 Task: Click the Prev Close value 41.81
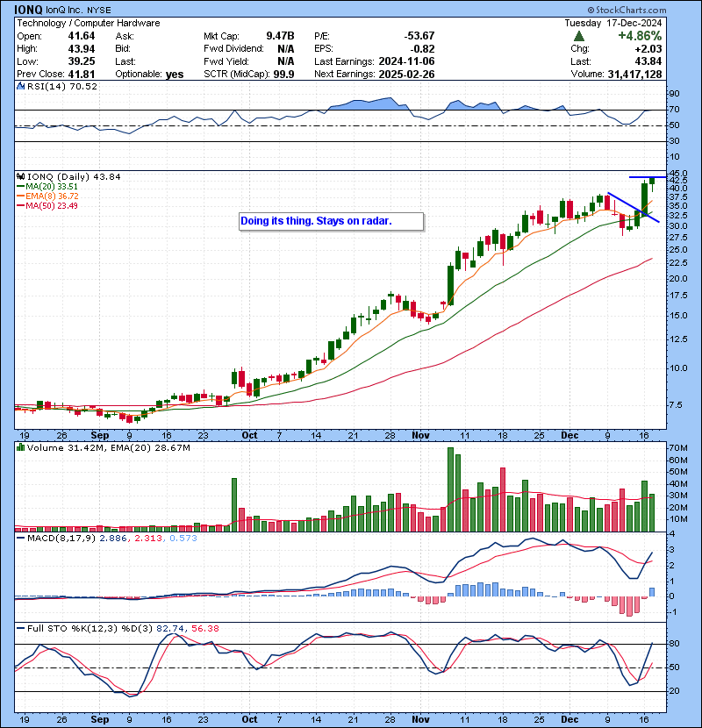pos(82,75)
